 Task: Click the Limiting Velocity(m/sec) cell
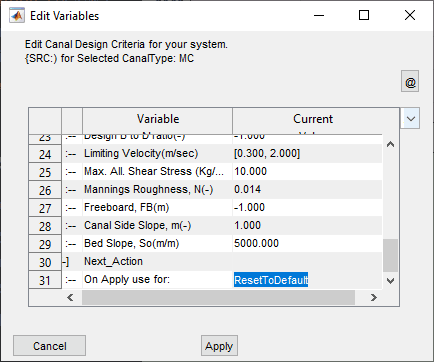(x=157, y=153)
